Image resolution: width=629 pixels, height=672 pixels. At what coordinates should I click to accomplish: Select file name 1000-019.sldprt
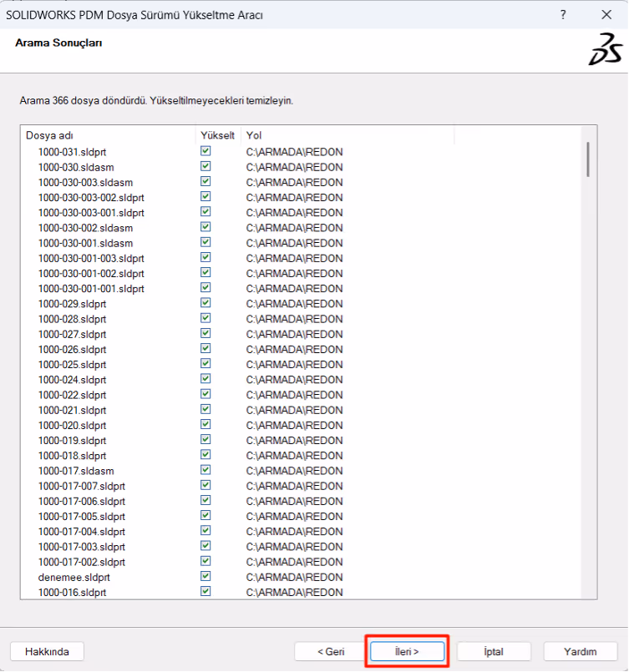72,441
